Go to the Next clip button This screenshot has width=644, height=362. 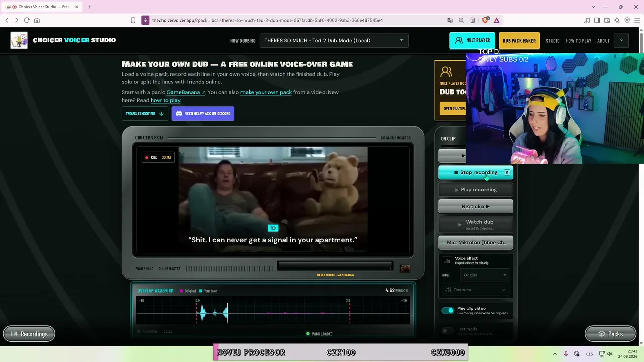pos(475,206)
